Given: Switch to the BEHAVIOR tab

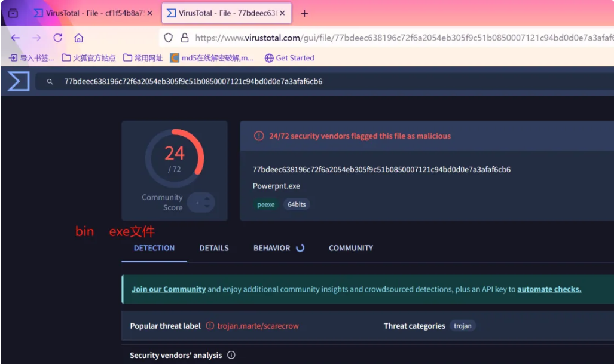Looking at the screenshot, I should coord(272,248).
